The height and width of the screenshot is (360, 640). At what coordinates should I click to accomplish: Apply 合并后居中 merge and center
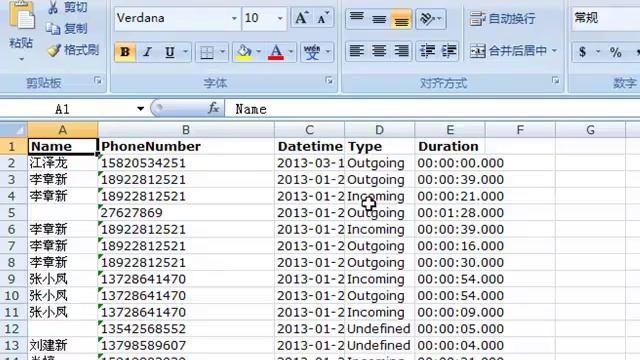click(508, 51)
